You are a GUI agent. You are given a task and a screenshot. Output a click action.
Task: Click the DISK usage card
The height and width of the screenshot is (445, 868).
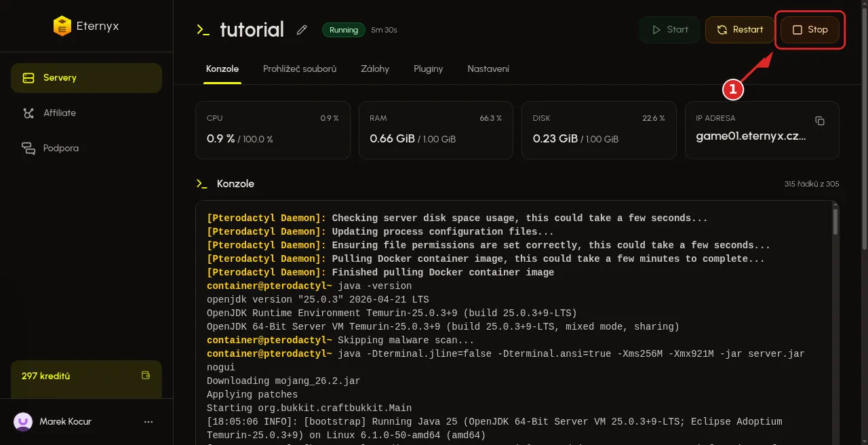(x=599, y=130)
